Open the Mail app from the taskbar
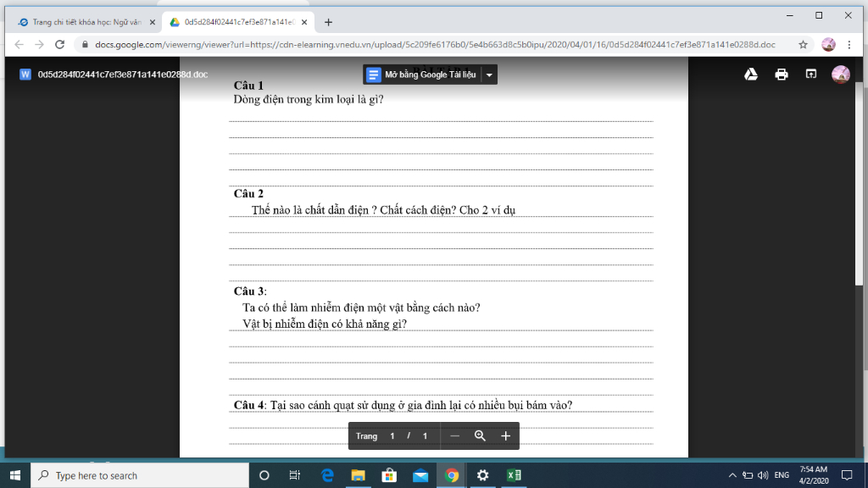The height and width of the screenshot is (488, 868). pos(420,475)
